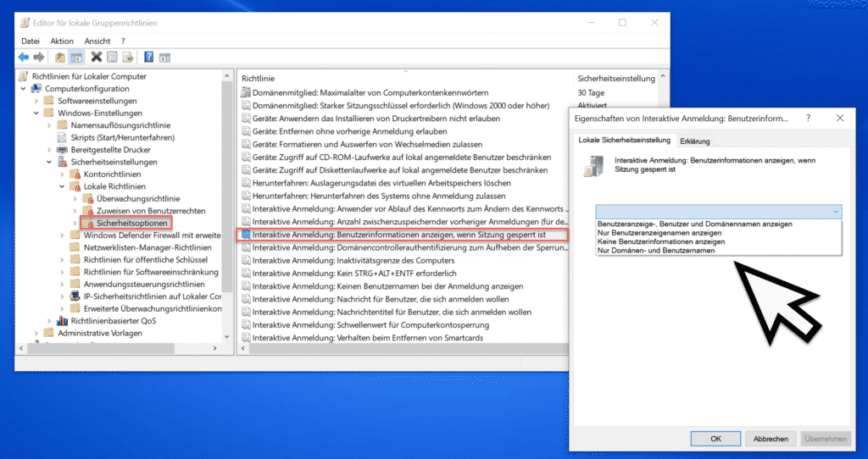
Task: Click the Properties icon in the toolbar
Action: point(113,57)
